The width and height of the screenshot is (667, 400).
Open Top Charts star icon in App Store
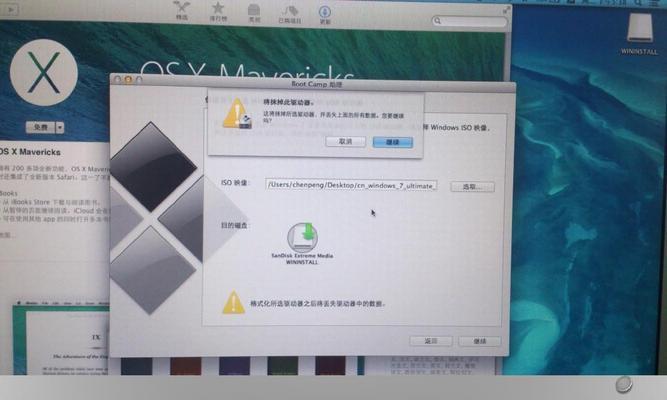(x=218, y=11)
